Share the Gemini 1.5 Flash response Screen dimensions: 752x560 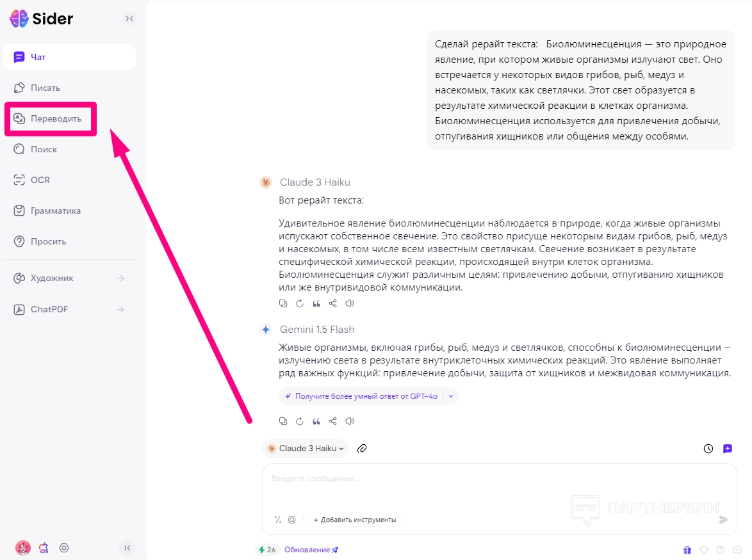[332, 421]
